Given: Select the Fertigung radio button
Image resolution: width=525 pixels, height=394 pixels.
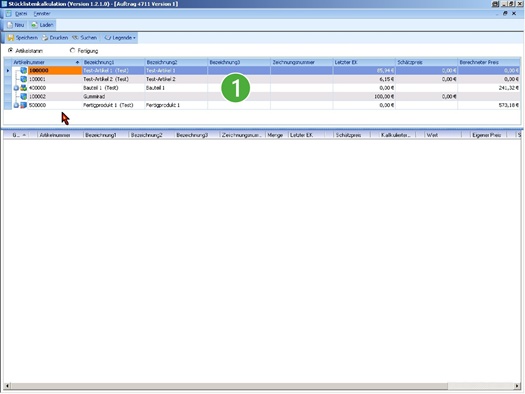Looking at the screenshot, I should [x=72, y=51].
